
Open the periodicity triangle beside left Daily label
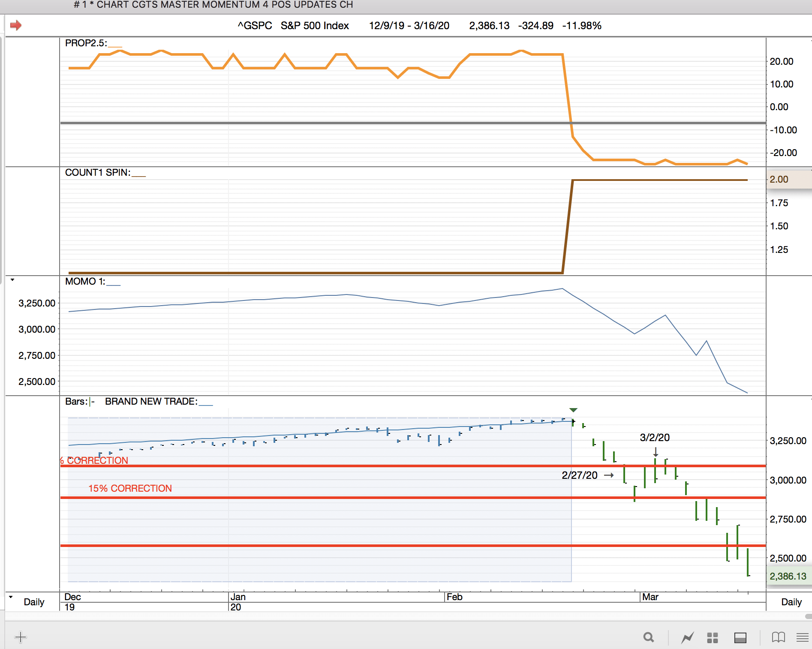click(x=11, y=597)
